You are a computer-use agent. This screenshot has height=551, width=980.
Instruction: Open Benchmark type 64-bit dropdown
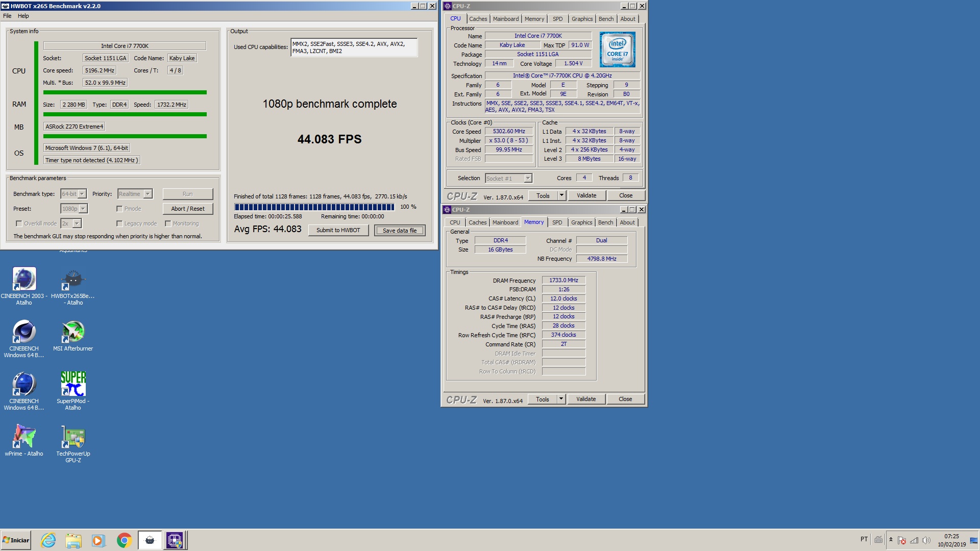[x=82, y=194]
